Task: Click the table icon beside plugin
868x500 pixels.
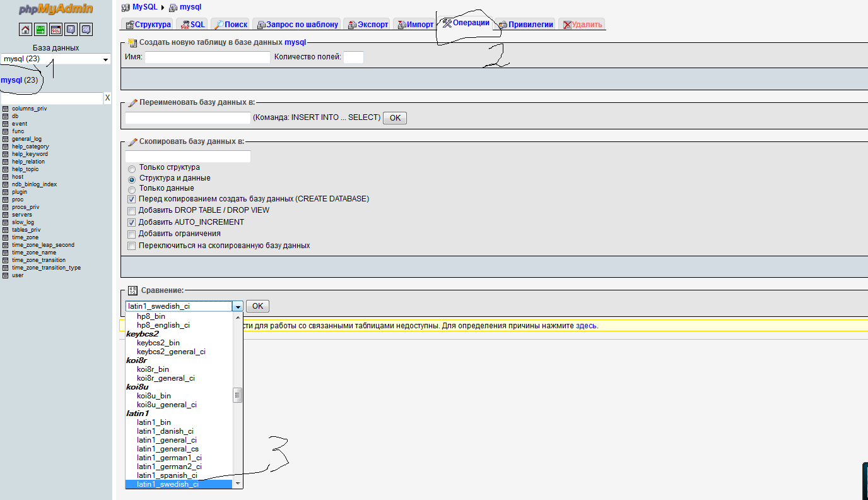Action: click(6, 192)
